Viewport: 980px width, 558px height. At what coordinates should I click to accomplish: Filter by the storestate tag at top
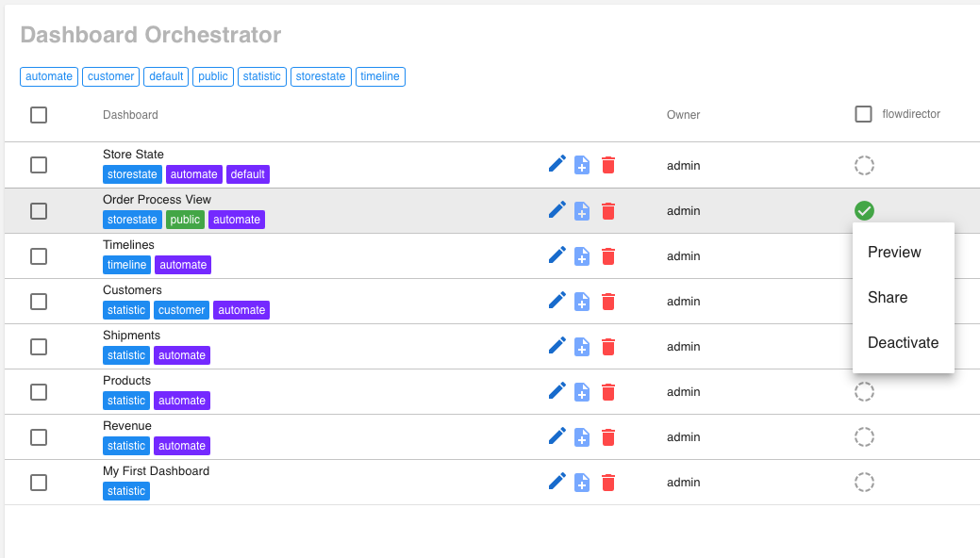(321, 76)
